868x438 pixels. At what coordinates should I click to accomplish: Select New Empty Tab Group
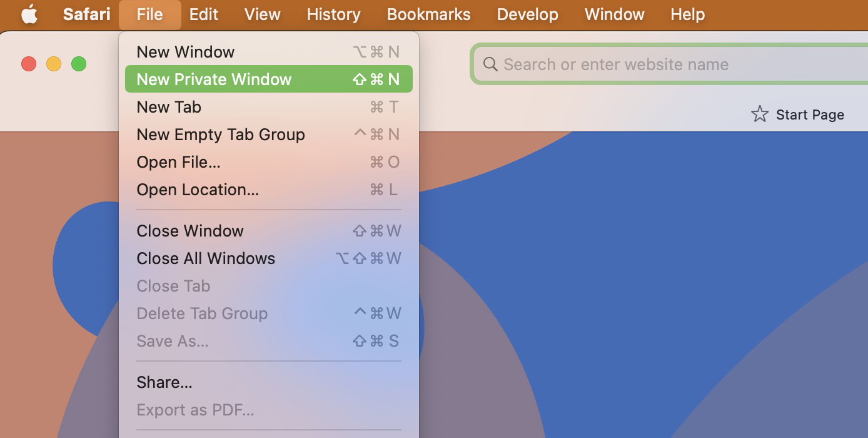point(269,135)
